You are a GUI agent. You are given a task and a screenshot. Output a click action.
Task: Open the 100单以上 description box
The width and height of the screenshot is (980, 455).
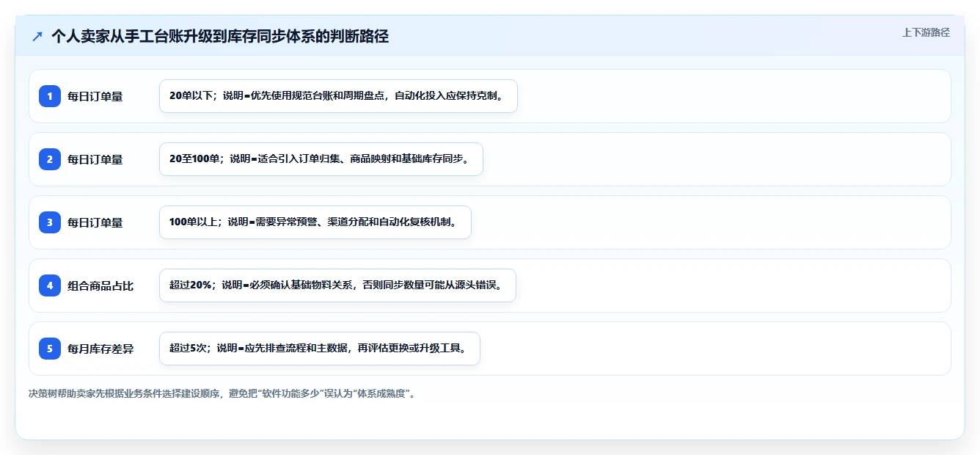[315, 222]
